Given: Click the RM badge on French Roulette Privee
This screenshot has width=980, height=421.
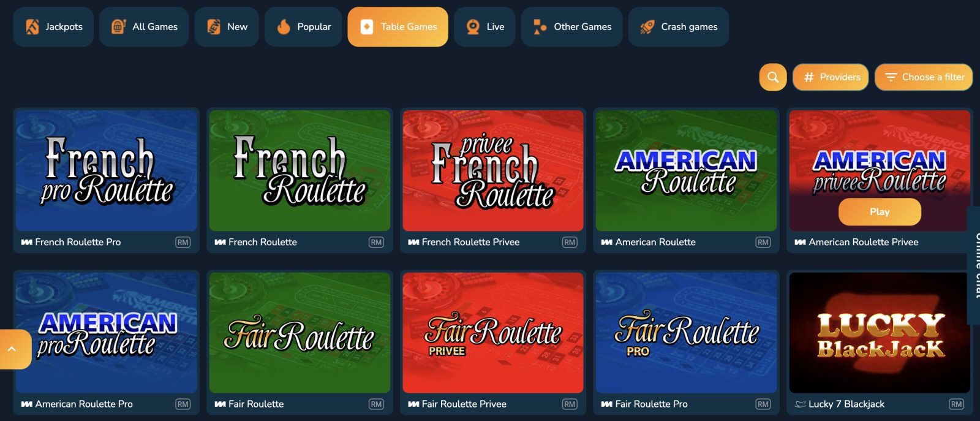Looking at the screenshot, I should (x=570, y=243).
